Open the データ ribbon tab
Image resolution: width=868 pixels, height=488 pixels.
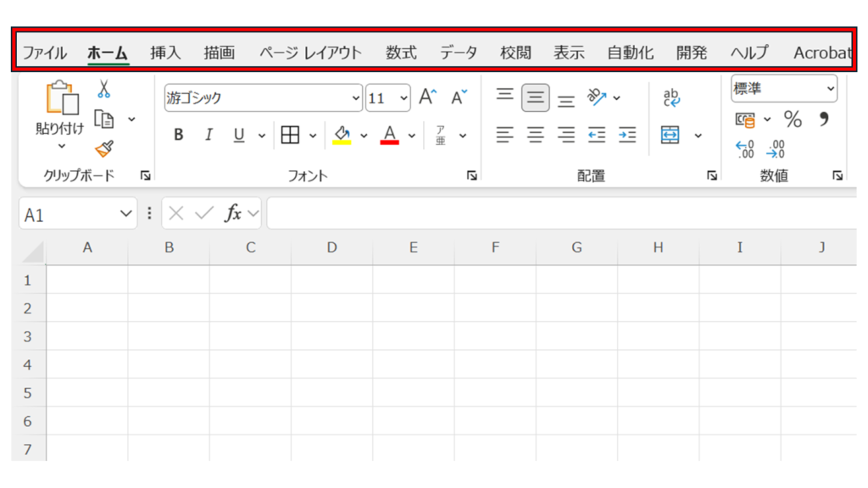coord(459,53)
